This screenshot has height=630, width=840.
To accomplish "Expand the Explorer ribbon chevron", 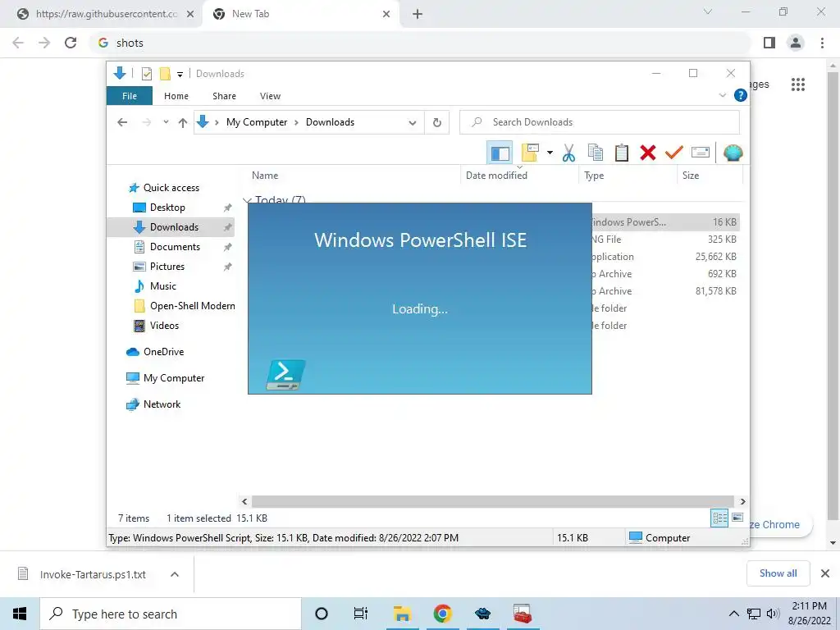I will 722,95.
